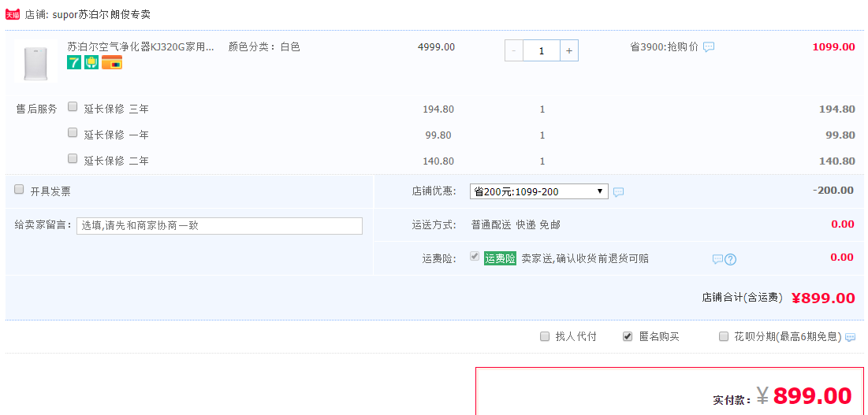Open the supor苏泊尔朗俊专卖 shop link
Image resolution: width=868 pixels, height=415 pixels.
click(101, 14)
